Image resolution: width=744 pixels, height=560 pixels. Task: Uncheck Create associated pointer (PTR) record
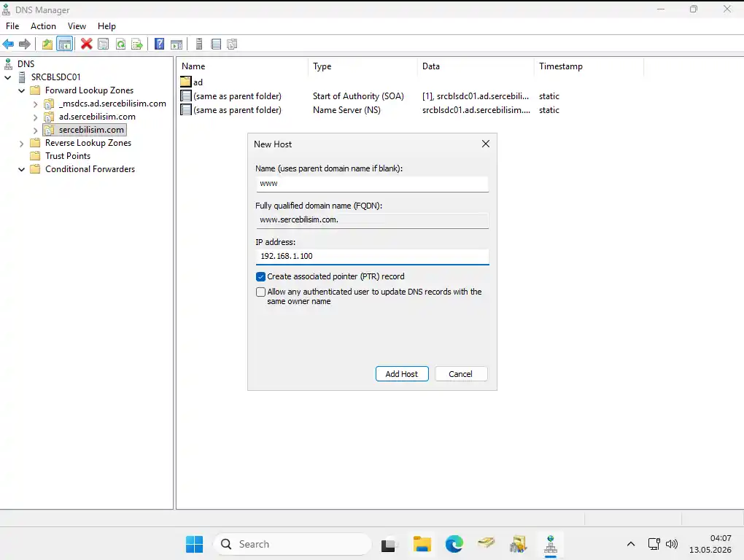click(x=260, y=276)
